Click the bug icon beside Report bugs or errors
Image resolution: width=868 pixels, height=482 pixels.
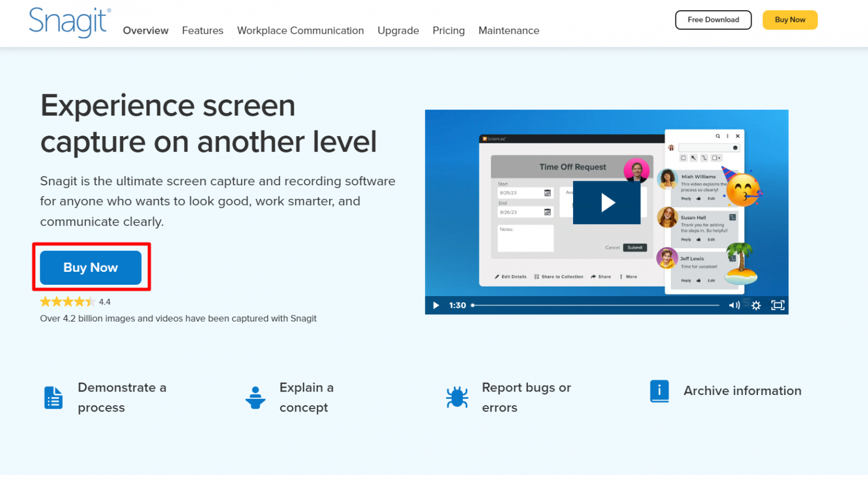[457, 397]
